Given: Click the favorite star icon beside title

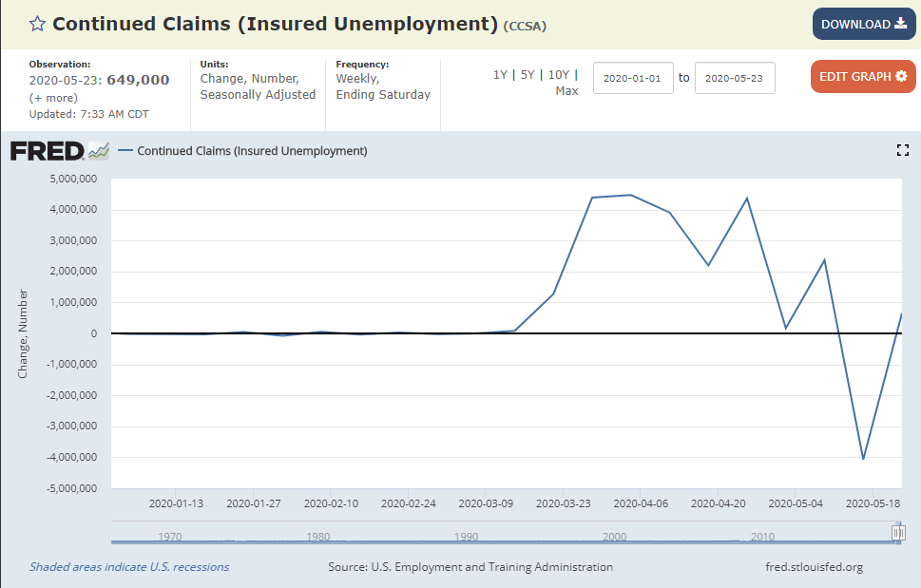Looking at the screenshot, I should 38,24.
